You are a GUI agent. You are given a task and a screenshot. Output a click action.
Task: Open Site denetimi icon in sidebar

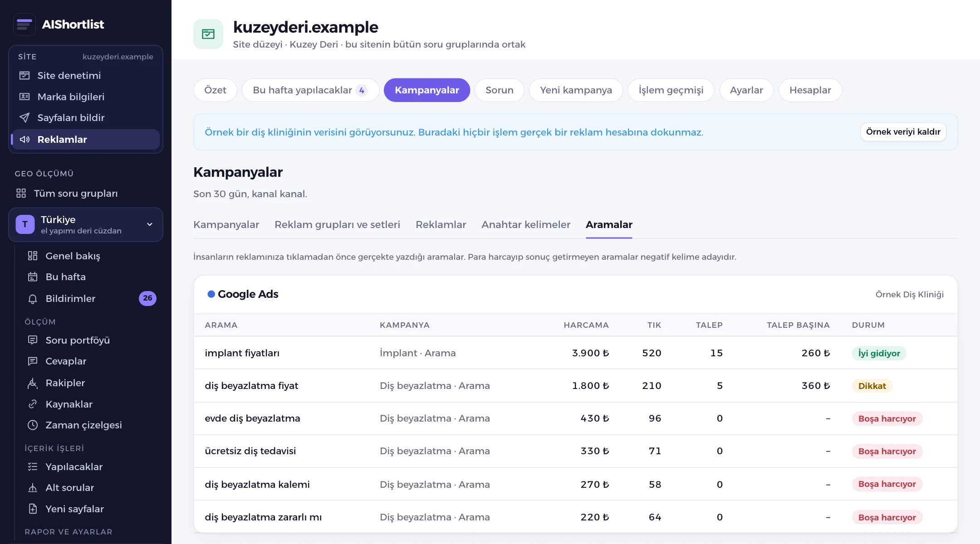click(x=24, y=75)
